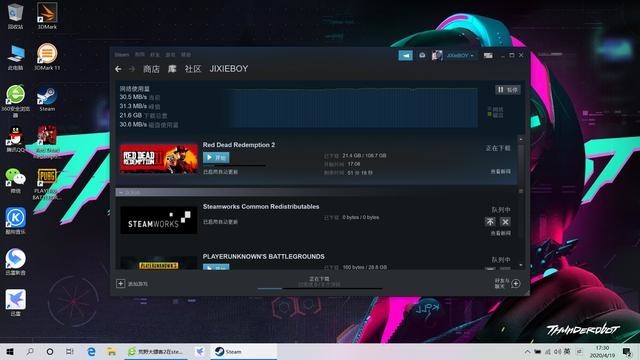Open the Steam desktop shortcut
Viewport: 640px width, 360px height.
tap(47, 98)
